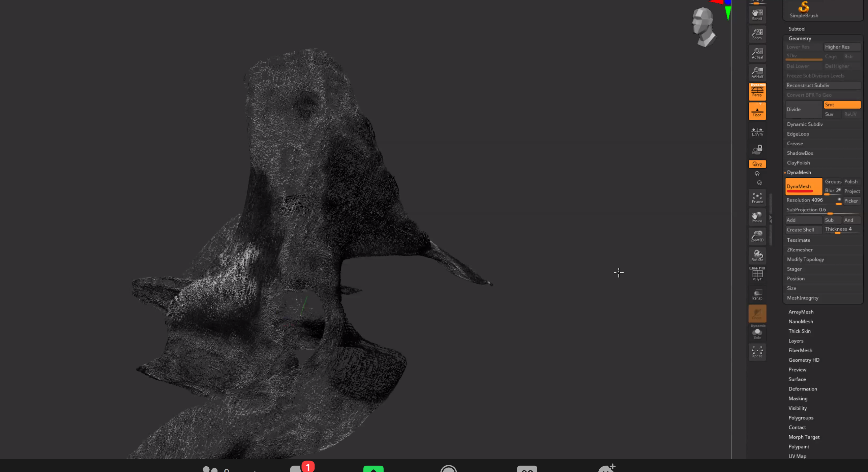868x472 pixels.
Task: Toggle the Floor grid
Action: 757,111
